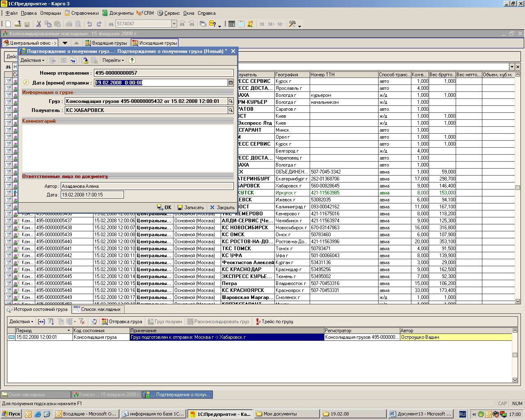Viewport: 525px width, 420px height.
Task: Click the Undo arrow icon
Action: pyautogui.click(x=89, y=24)
